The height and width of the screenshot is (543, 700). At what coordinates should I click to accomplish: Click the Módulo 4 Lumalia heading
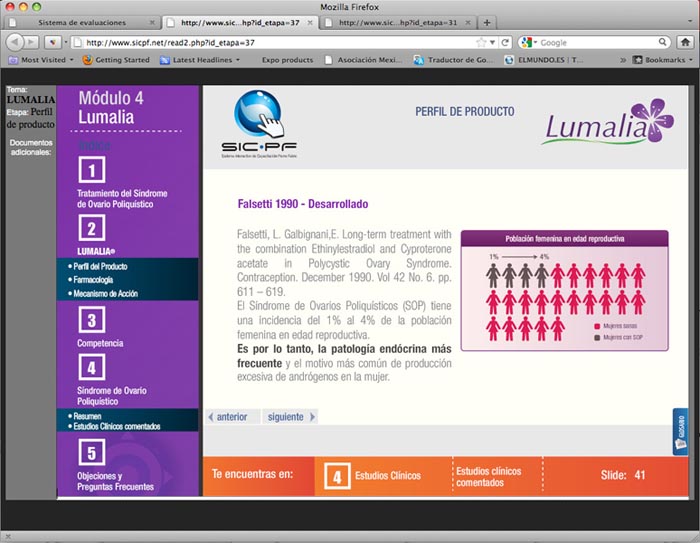(111, 107)
